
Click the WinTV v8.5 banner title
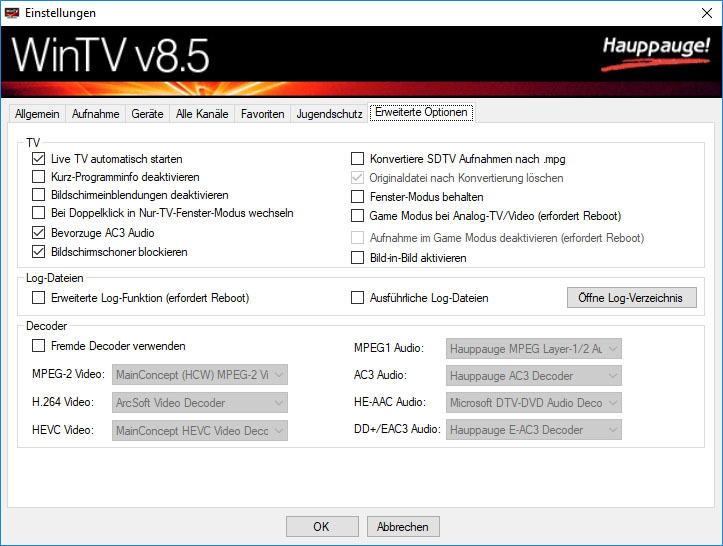[110, 55]
